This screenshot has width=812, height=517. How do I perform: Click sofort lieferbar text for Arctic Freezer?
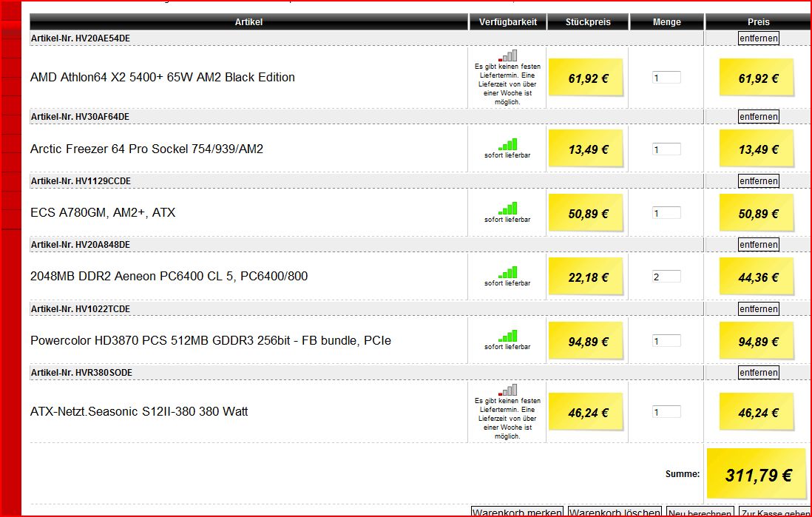(507, 155)
